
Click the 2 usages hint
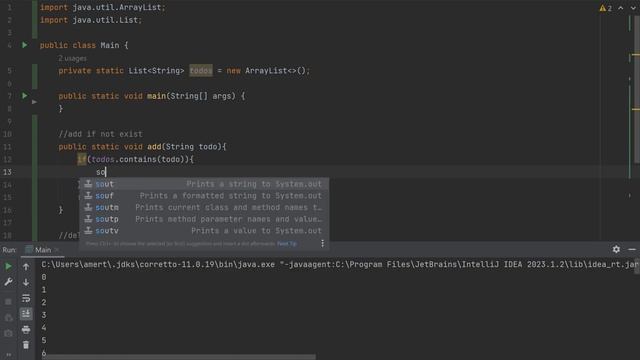72,58
